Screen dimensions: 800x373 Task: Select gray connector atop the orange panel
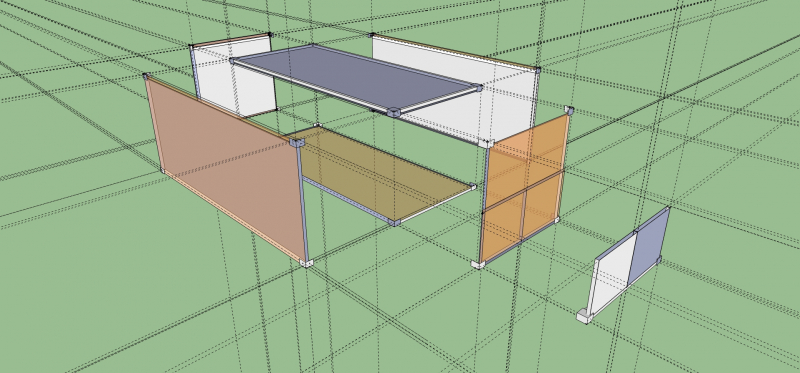(x=569, y=110)
